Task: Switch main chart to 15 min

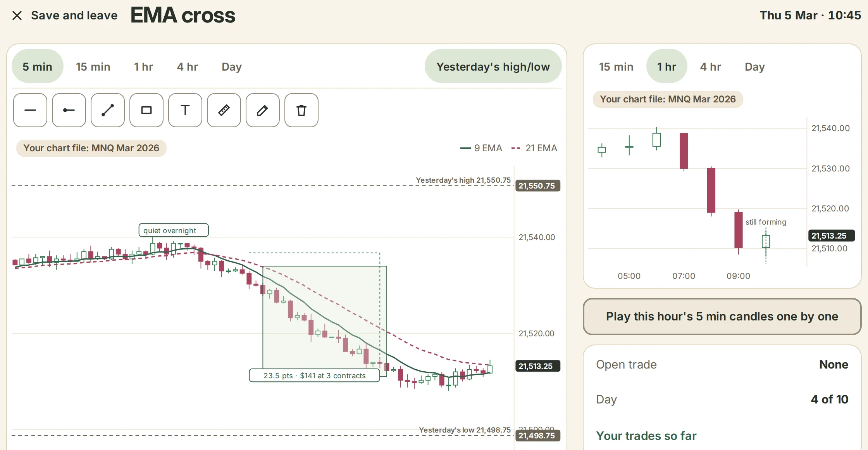Action: pyautogui.click(x=93, y=66)
